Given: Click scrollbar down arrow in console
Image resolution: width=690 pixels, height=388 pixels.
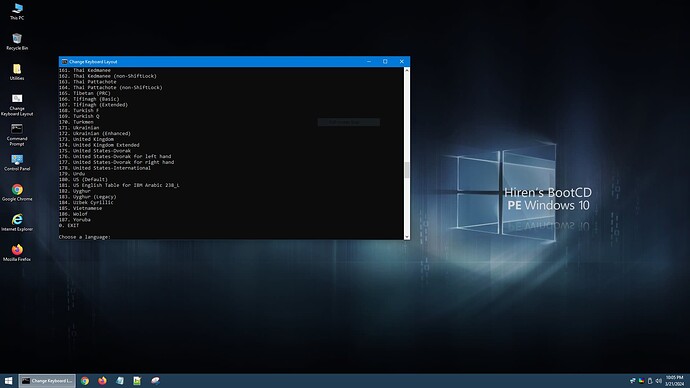Looking at the screenshot, I should click(x=407, y=237).
